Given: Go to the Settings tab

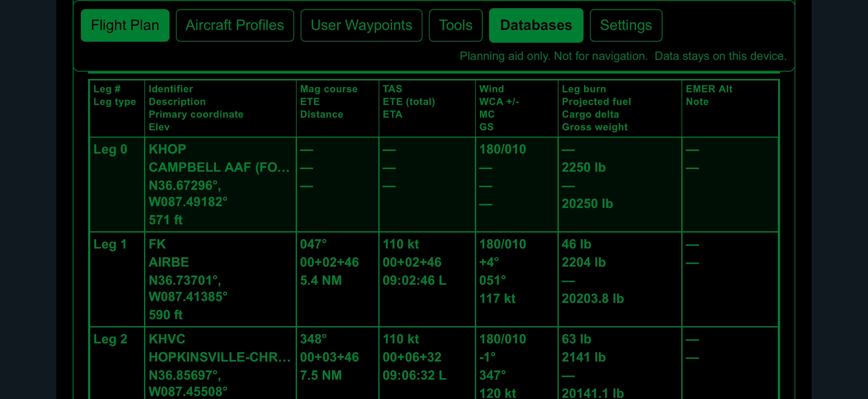Looking at the screenshot, I should pos(626,25).
